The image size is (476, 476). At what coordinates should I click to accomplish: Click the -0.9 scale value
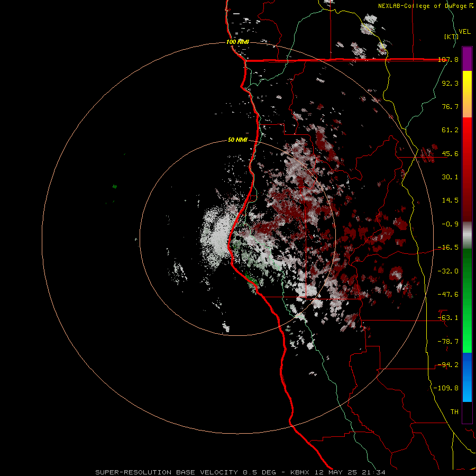pyautogui.click(x=450, y=224)
